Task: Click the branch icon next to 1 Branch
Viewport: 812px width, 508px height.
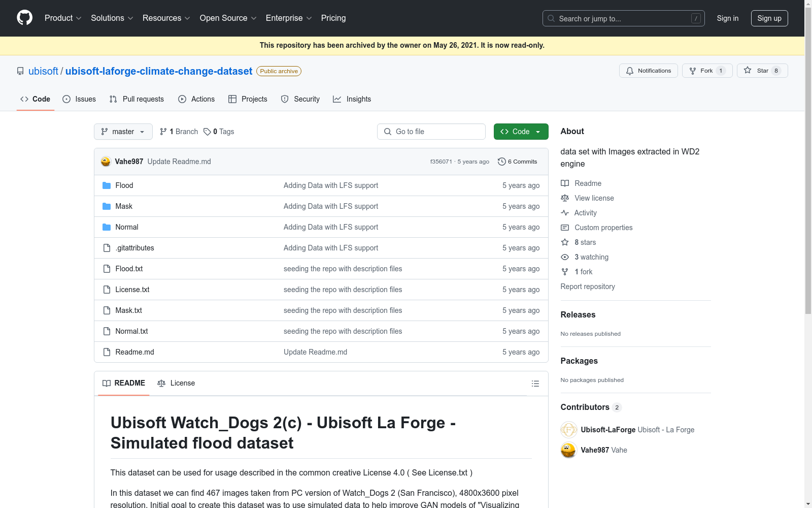Action: (163, 132)
